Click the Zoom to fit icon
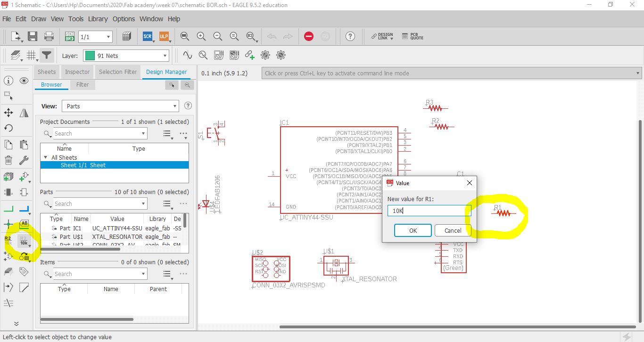The height and width of the screenshot is (342, 644). point(185,36)
